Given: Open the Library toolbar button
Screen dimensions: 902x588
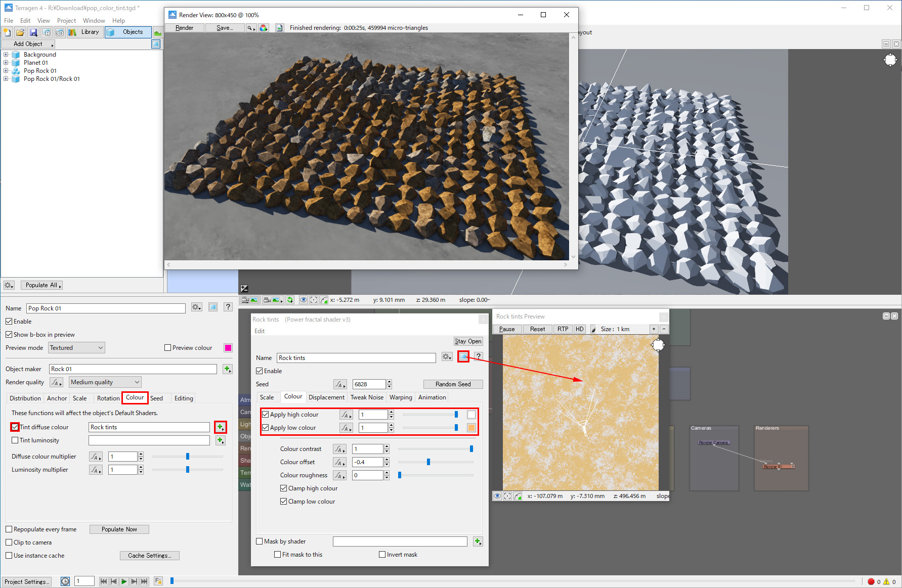Looking at the screenshot, I should 85,32.
